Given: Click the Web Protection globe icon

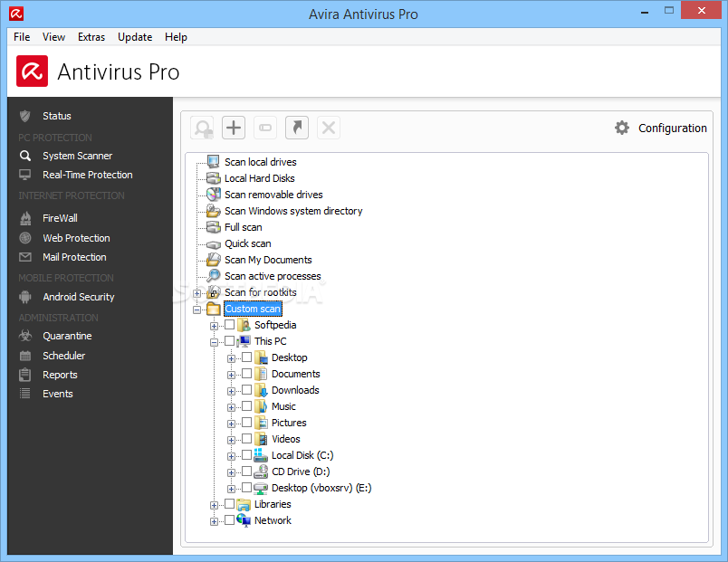Looking at the screenshot, I should [x=25, y=238].
